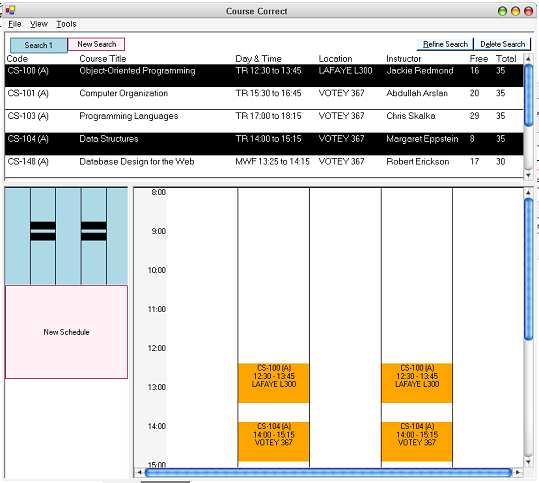
Task: Click the results list scroll down arrow
Action: pos(528,175)
